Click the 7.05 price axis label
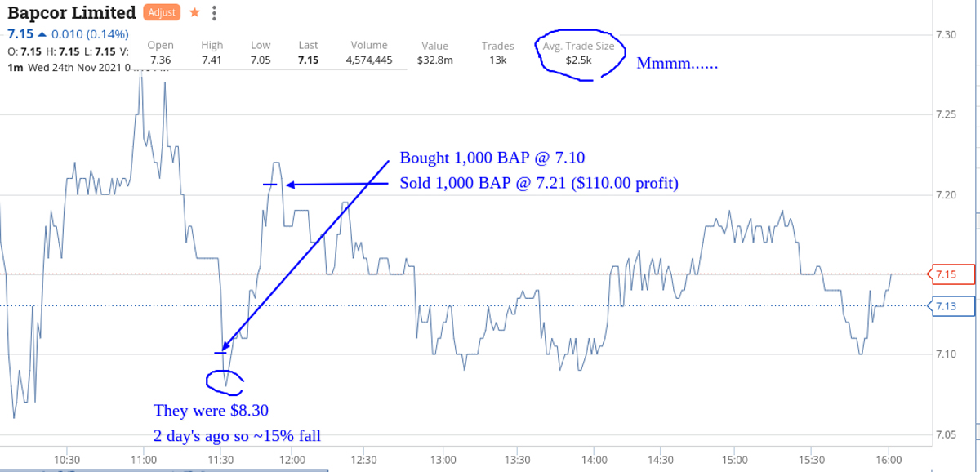The image size is (980, 472). point(947,434)
